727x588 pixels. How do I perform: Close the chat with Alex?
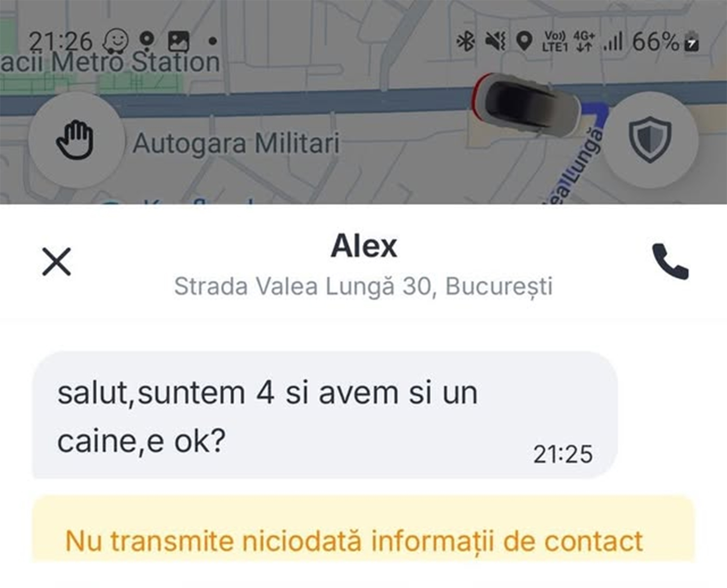56,262
